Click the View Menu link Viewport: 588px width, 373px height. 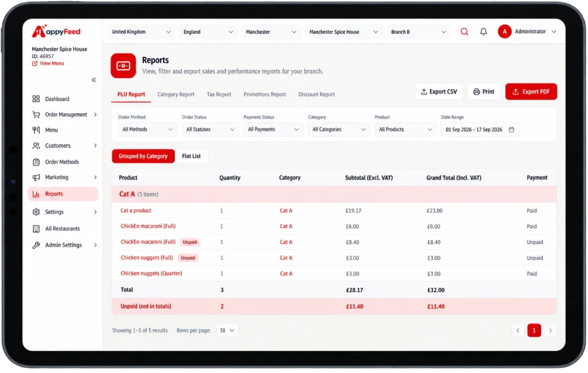(52, 63)
